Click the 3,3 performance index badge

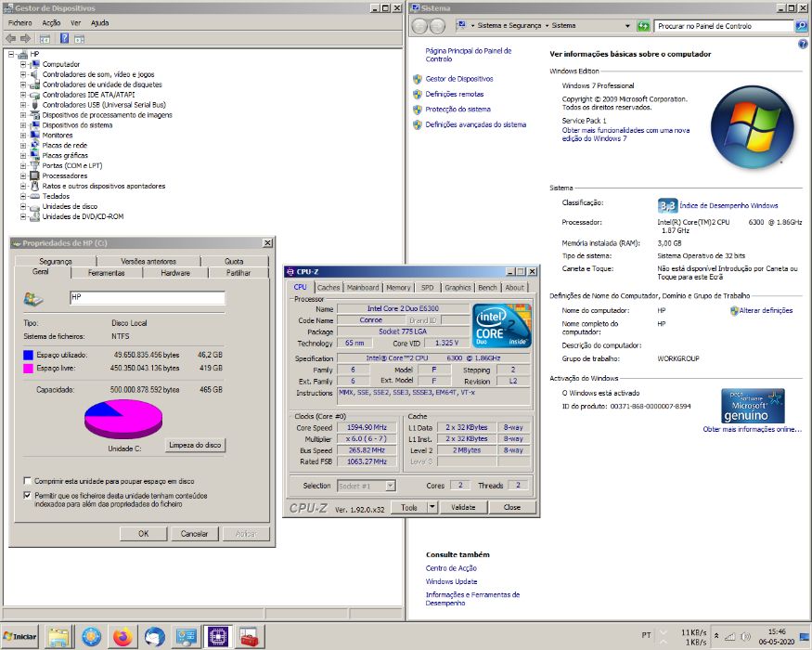point(667,206)
